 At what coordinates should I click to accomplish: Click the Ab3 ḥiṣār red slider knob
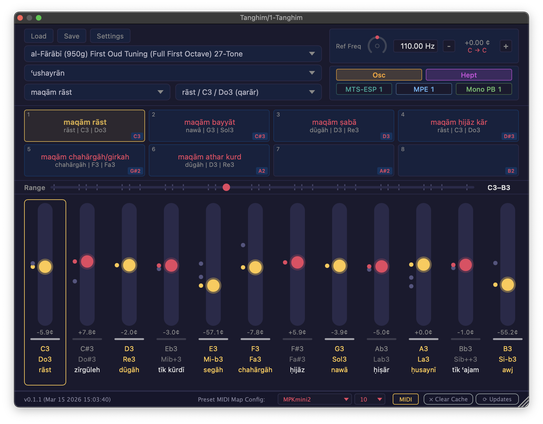[381, 267]
